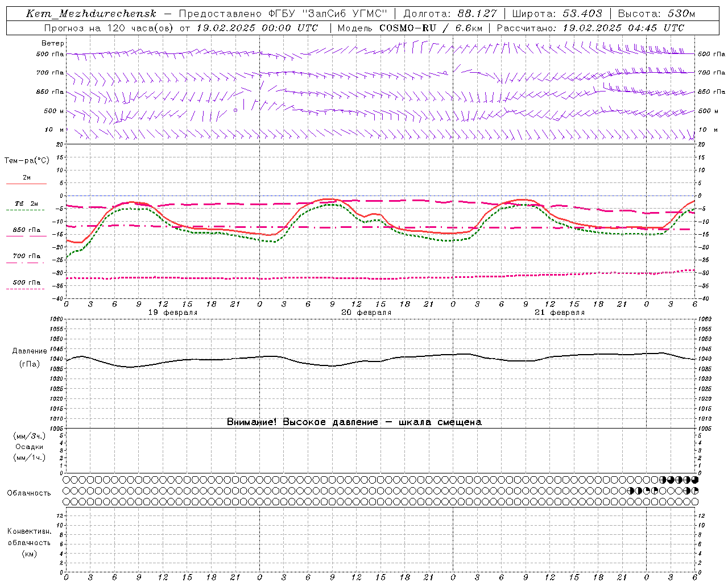Click the dash-dot line sample under 700 гПа legend
Image resolution: width=728 pixels, height=582 pixels.
tap(26, 263)
